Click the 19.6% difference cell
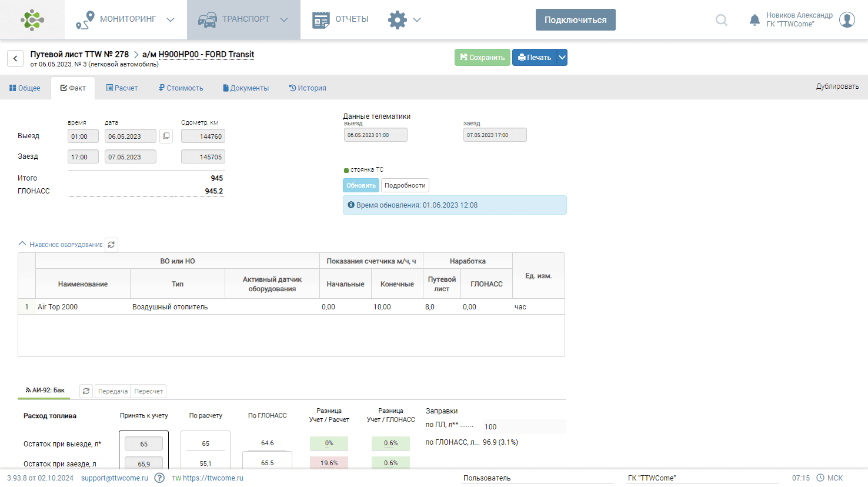 tap(329, 463)
